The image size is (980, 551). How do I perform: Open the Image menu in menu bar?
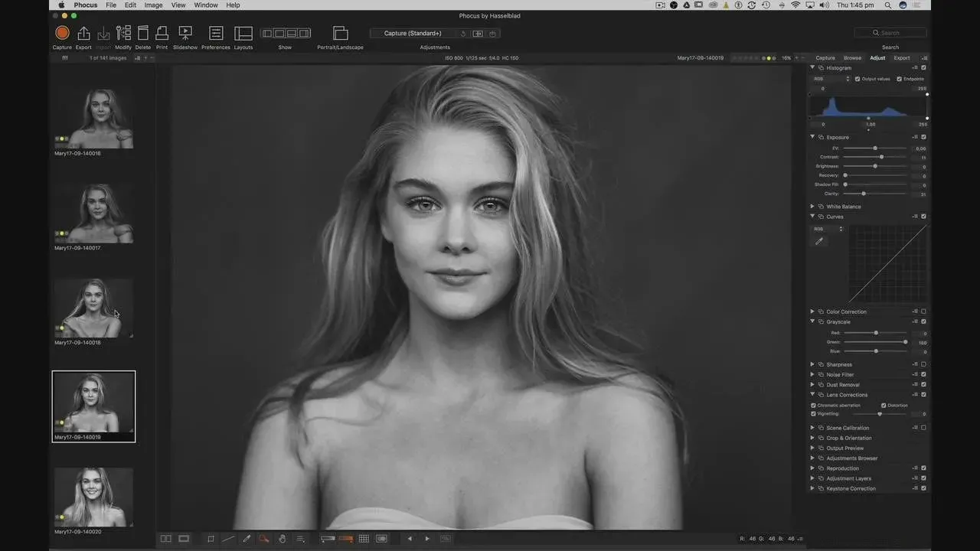(153, 5)
